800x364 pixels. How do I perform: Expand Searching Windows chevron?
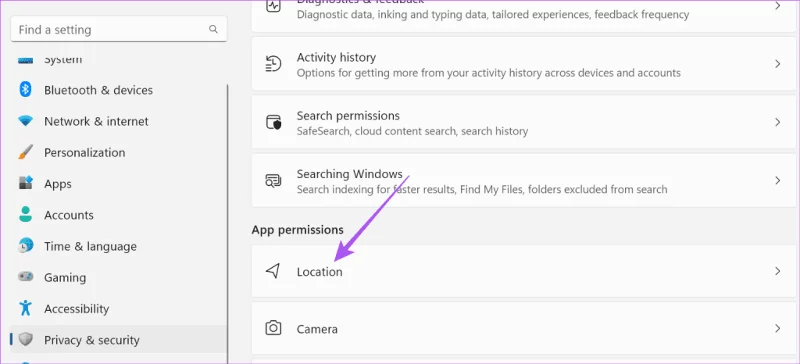(778, 180)
